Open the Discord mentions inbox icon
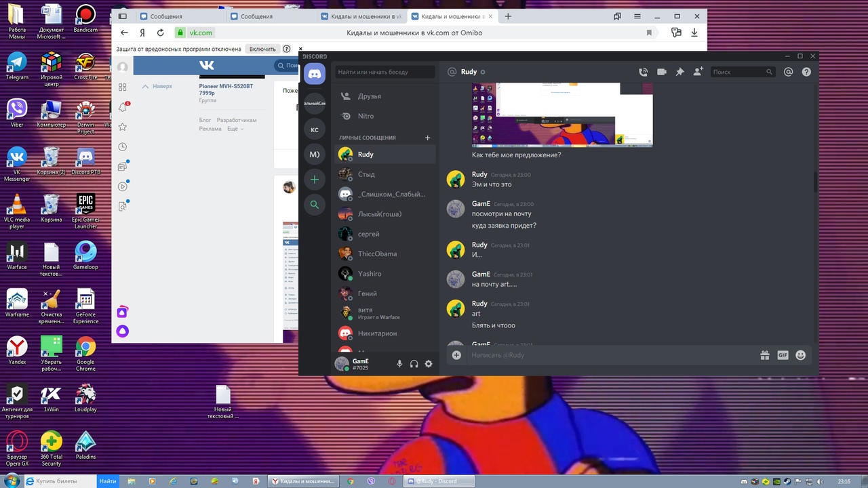Viewport: 868px width, 488px height. [x=788, y=72]
